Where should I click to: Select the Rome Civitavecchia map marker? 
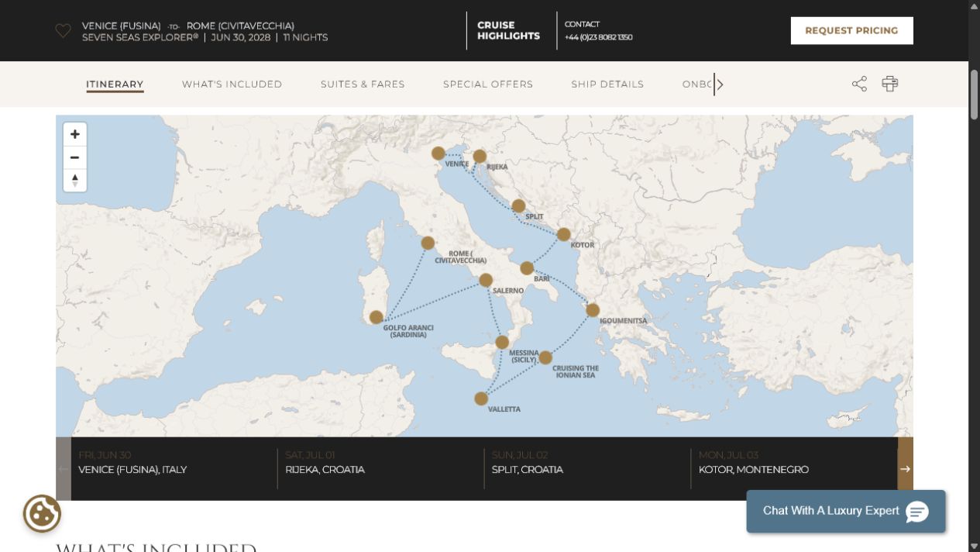[x=428, y=243]
